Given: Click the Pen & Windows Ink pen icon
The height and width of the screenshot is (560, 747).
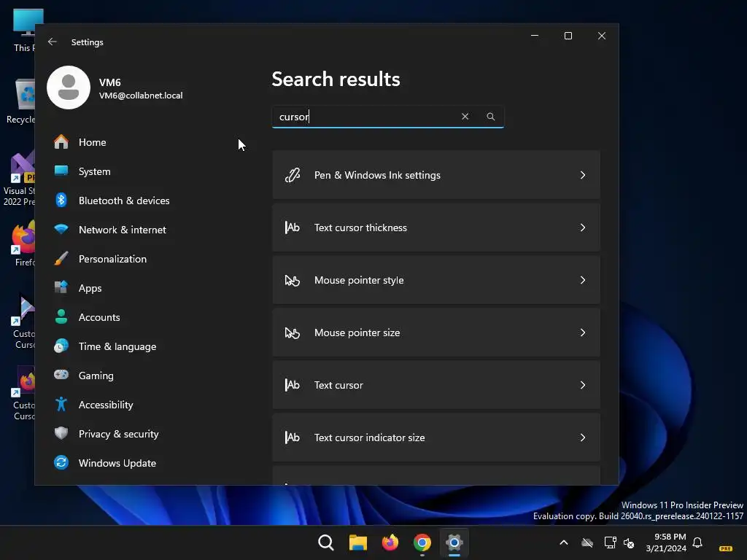Looking at the screenshot, I should pyautogui.click(x=293, y=175).
